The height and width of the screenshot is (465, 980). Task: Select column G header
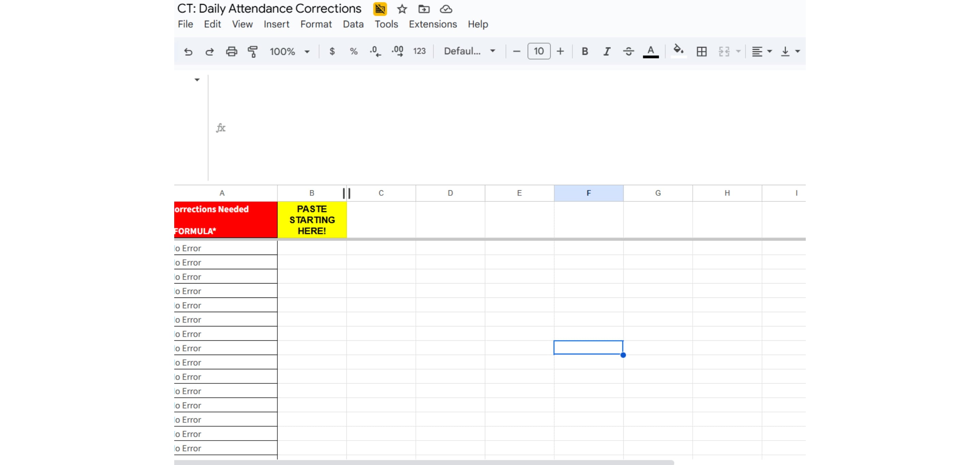pos(658,193)
